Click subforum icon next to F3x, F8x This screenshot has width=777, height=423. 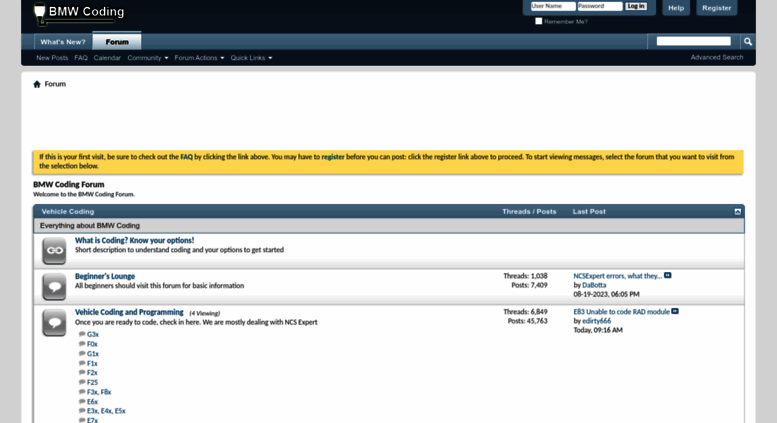click(x=82, y=391)
